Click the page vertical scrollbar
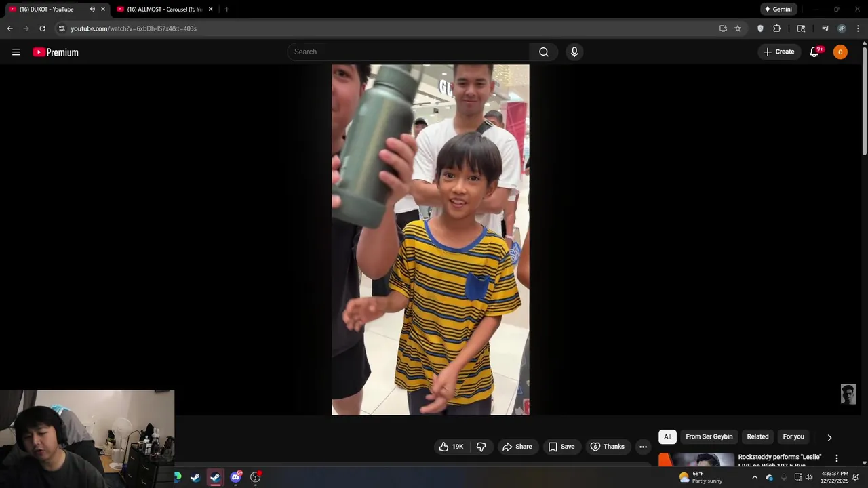868x488 pixels. click(x=865, y=102)
